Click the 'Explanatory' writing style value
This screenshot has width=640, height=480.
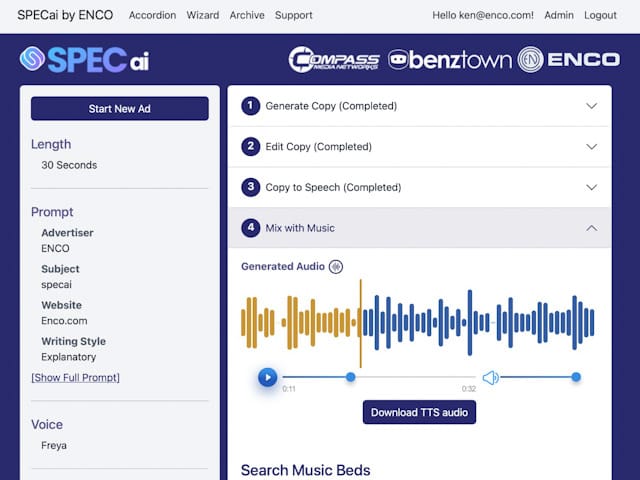point(69,357)
